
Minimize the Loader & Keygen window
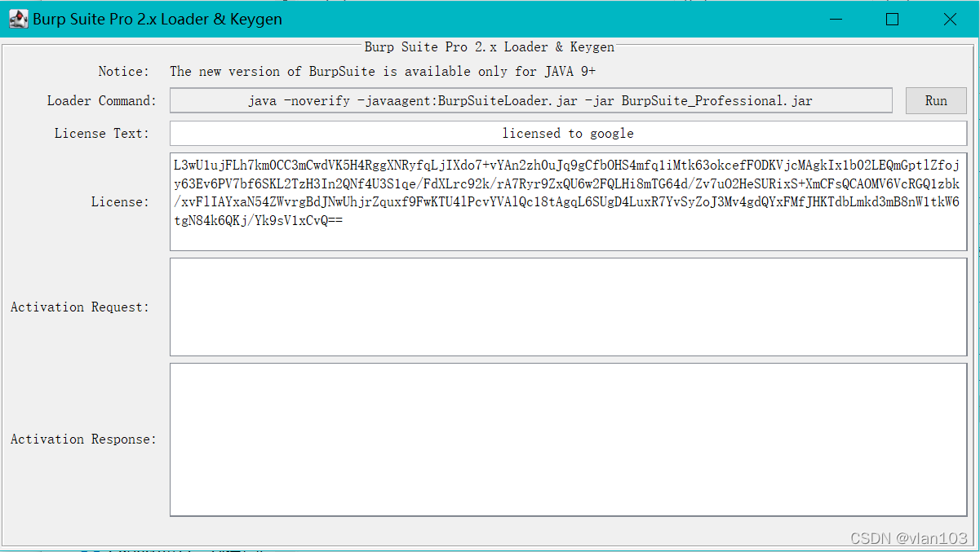tap(835, 19)
